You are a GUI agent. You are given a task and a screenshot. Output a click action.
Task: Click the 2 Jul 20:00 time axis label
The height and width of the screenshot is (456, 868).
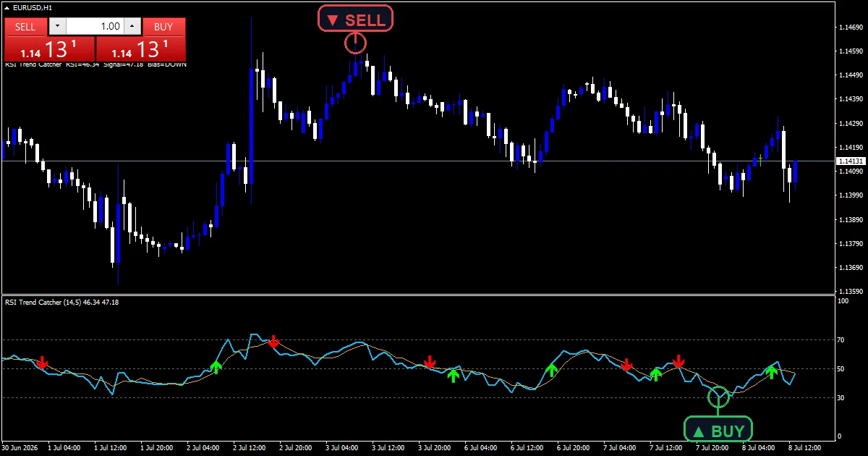tap(294, 449)
